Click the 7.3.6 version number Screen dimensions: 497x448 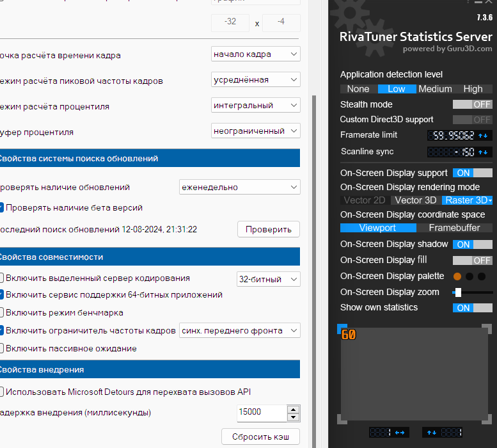click(x=485, y=17)
